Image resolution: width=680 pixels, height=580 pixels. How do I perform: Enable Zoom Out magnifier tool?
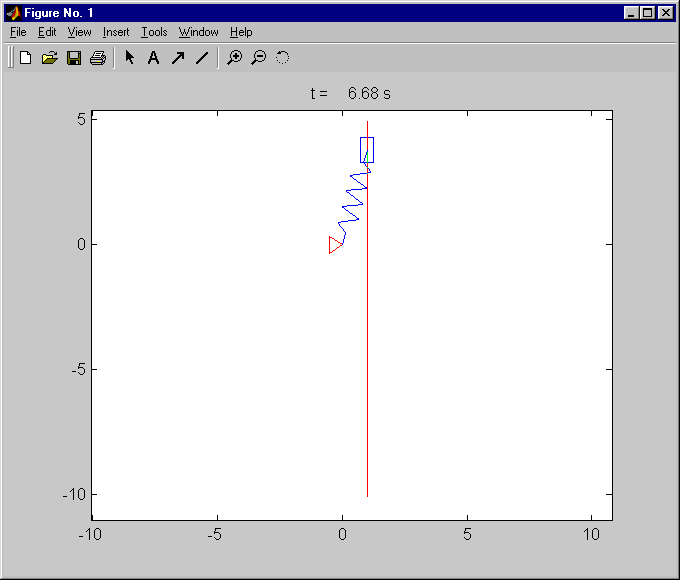click(x=258, y=58)
